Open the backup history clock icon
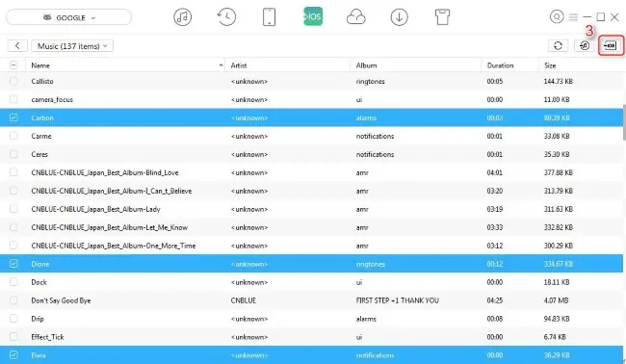 226,17
